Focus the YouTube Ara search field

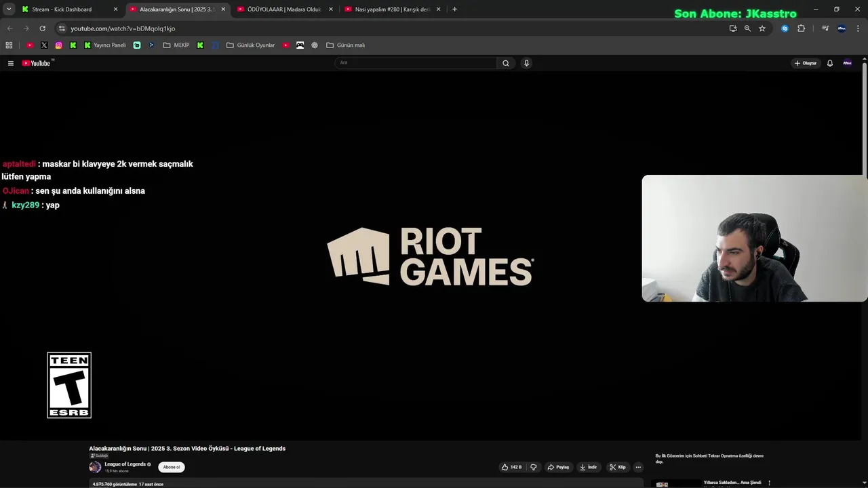416,63
